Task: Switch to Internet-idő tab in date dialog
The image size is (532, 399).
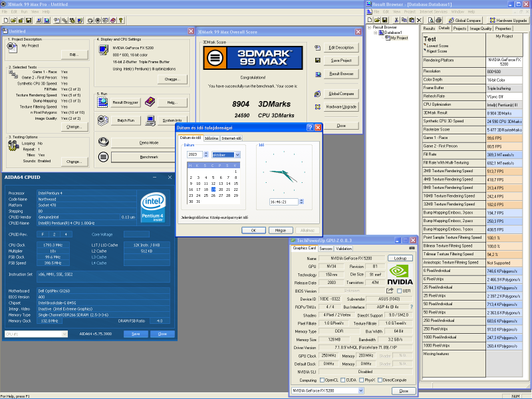Action: click(x=231, y=138)
